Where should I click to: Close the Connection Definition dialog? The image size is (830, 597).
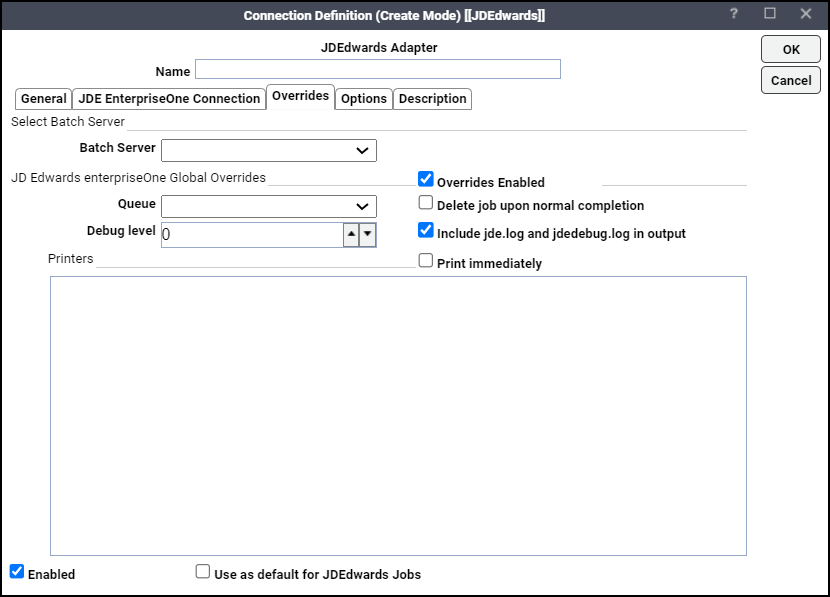(806, 14)
